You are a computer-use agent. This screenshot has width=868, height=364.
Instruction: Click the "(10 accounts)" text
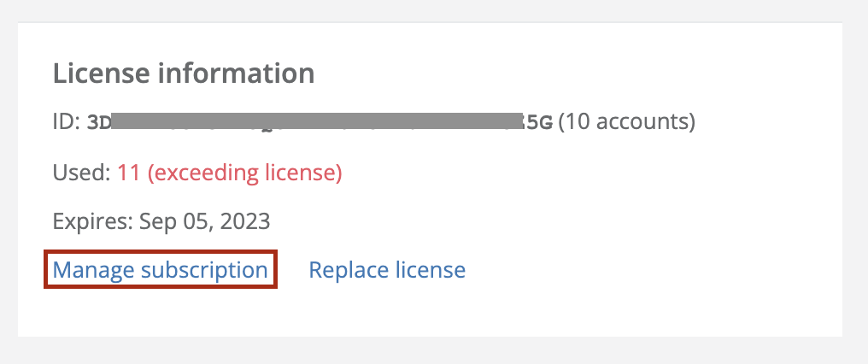pos(627,122)
